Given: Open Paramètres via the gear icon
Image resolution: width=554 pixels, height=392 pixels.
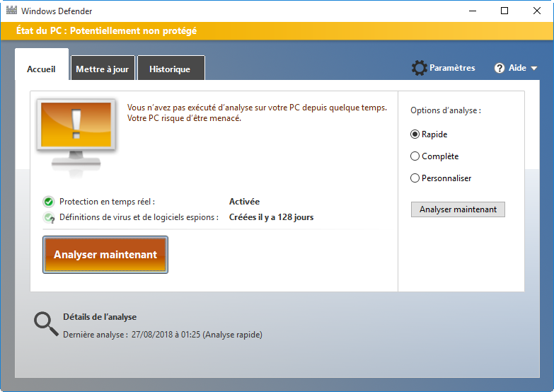Looking at the screenshot, I should [420, 68].
